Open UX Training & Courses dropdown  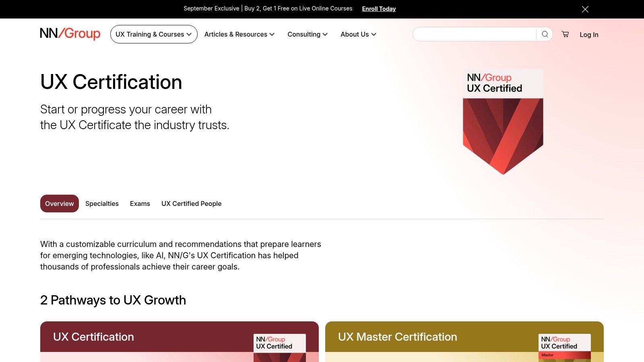[154, 34]
